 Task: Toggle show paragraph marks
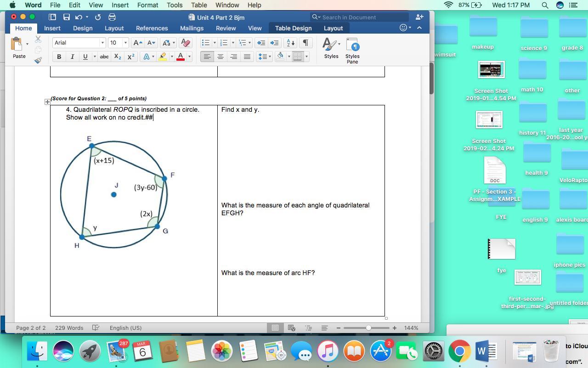[x=305, y=43]
